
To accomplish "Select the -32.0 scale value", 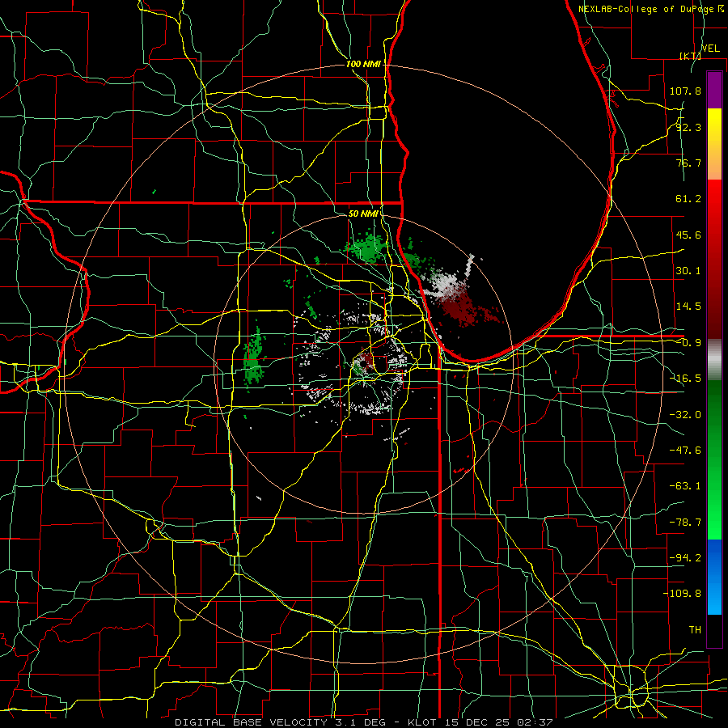I will 685,415.
